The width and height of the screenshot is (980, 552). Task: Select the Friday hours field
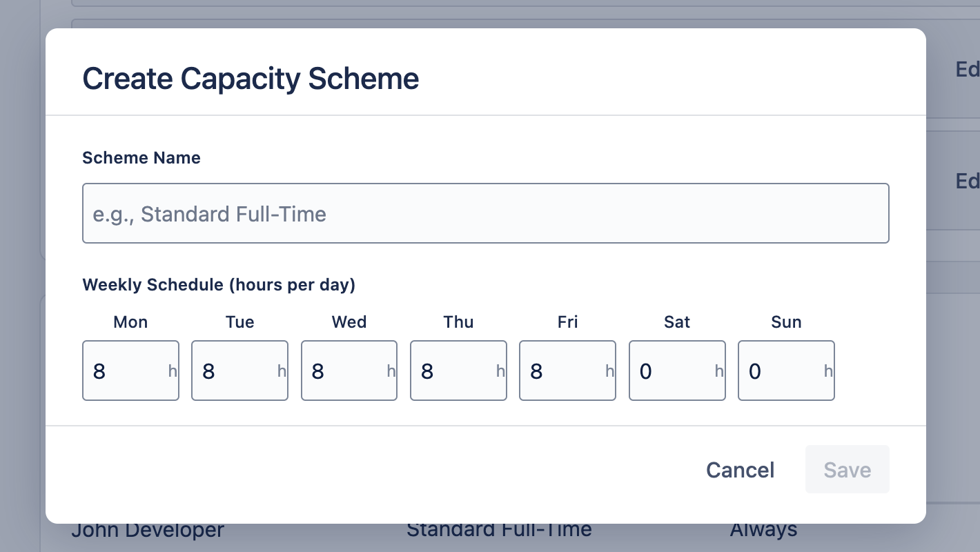[567, 371]
